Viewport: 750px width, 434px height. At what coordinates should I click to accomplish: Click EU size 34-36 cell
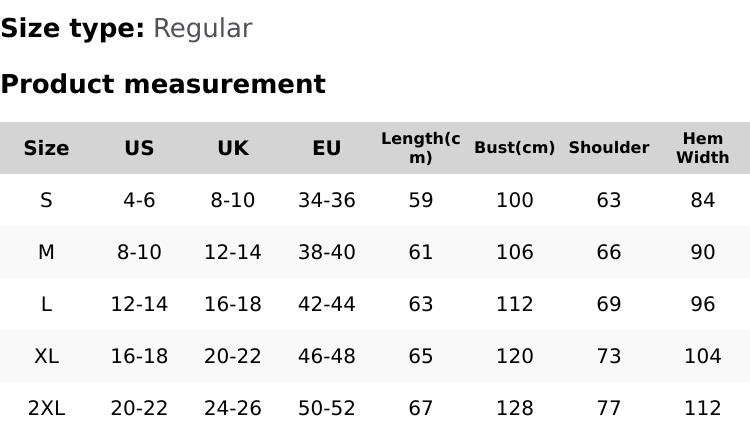click(327, 201)
